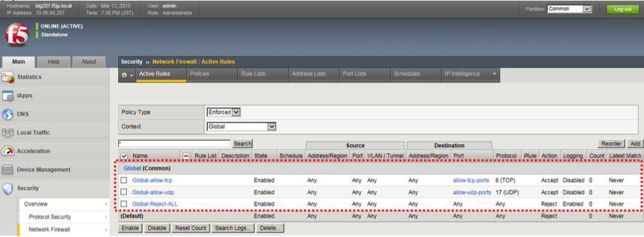Click the minus collapse icon in table header
The height and width of the screenshot is (237, 644).
[x=186, y=156]
